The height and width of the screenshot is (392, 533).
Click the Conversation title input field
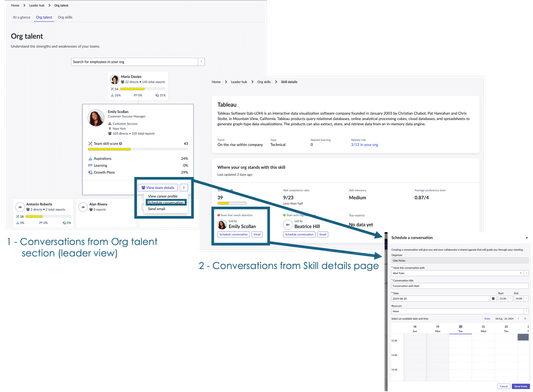(460, 286)
